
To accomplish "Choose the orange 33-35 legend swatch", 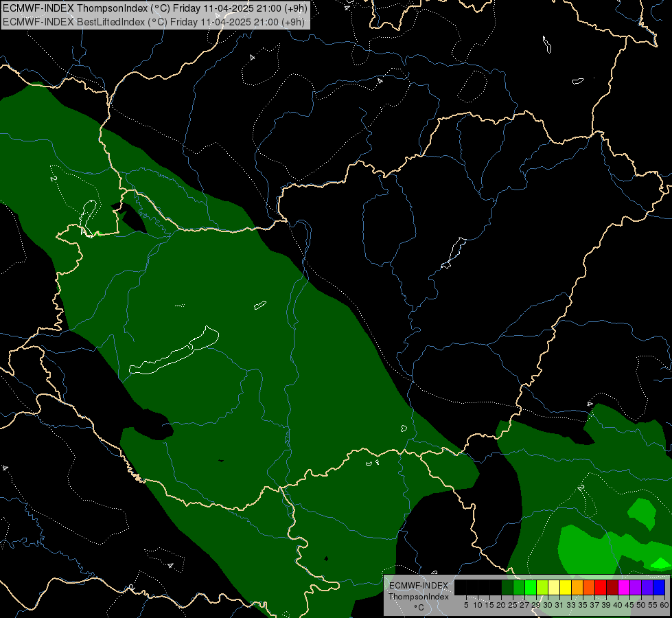I will click(x=577, y=588).
